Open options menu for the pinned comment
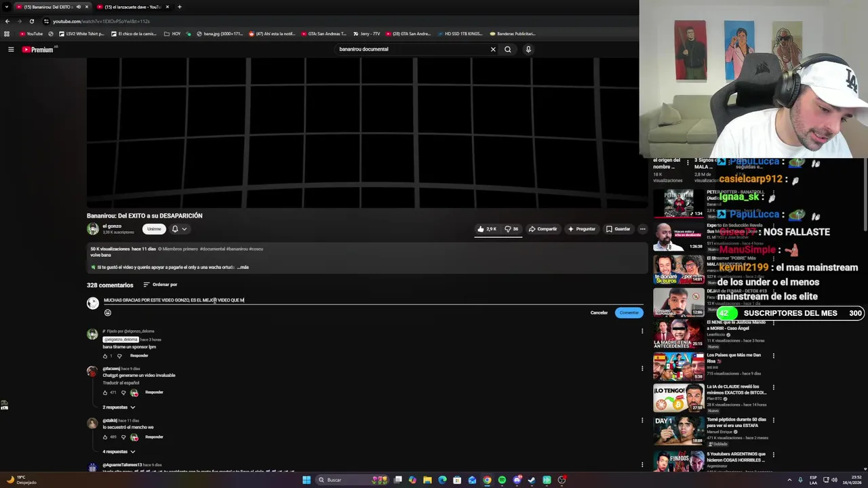 (642, 331)
